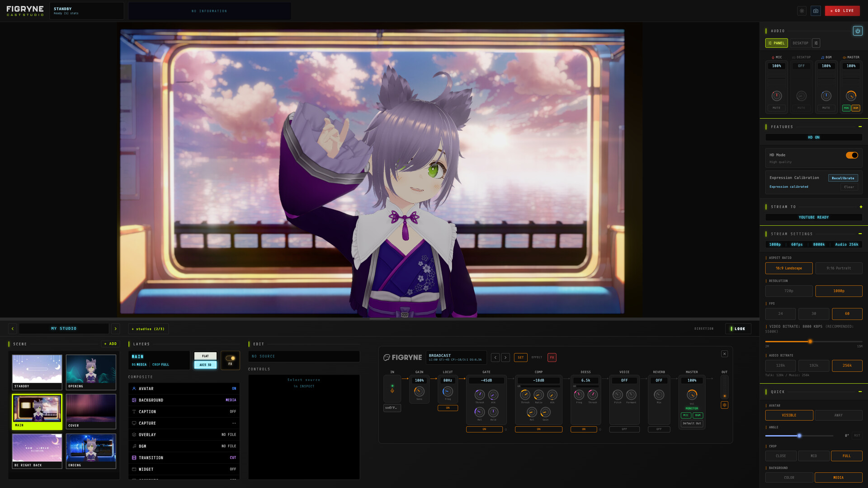Select the Capture layer row
This screenshot has width=868, height=488.
coord(184,423)
